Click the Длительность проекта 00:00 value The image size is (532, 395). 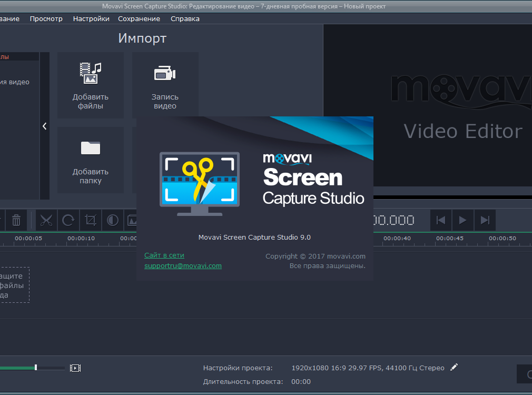tap(301, 381)
